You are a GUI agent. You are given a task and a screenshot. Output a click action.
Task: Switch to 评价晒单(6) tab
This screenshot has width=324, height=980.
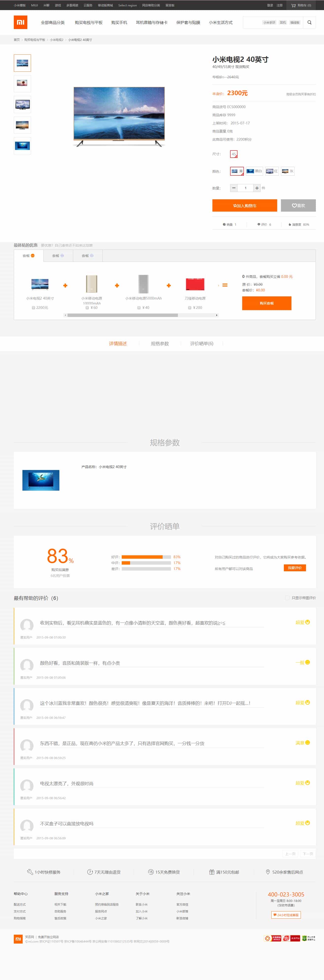click(202, 343)
